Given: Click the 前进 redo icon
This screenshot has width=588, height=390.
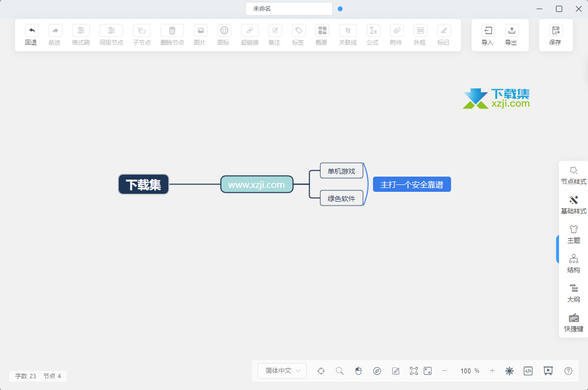Looking at the screenshot, I should coord(55,30).
